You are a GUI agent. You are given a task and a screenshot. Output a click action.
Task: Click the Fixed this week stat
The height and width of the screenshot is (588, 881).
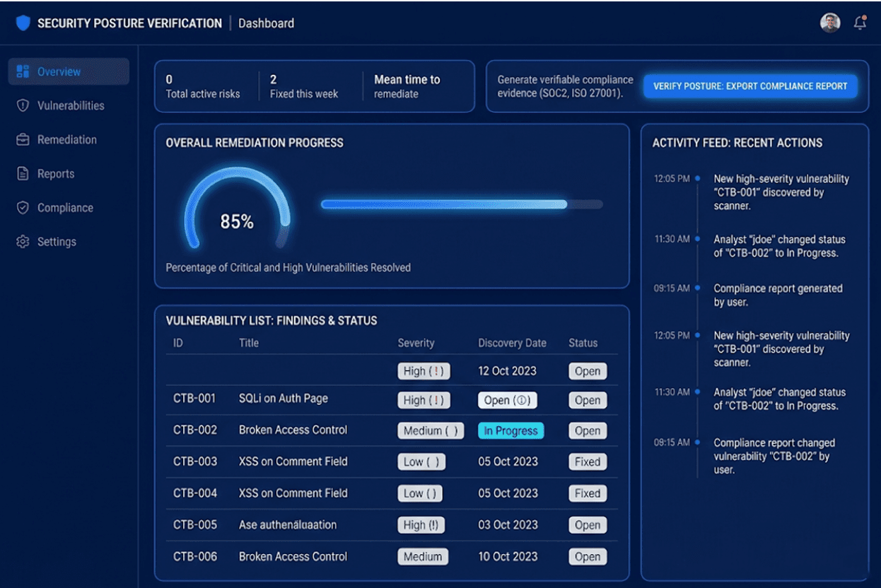coord(304,86)
